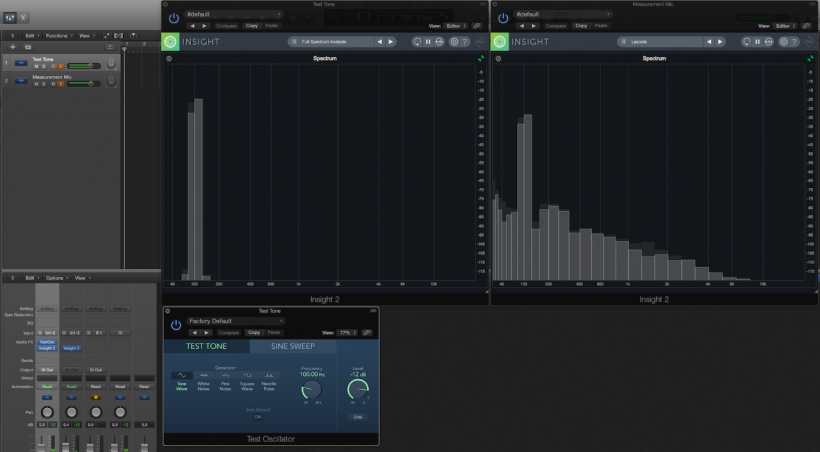
Task: Choose the Square Wave generator icon
Action: coord(248,377)
